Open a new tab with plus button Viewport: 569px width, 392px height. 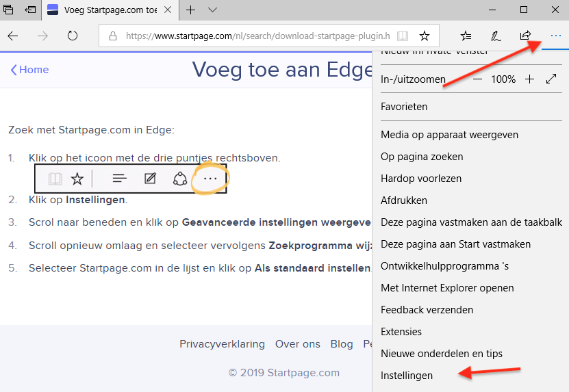(191, 10)
